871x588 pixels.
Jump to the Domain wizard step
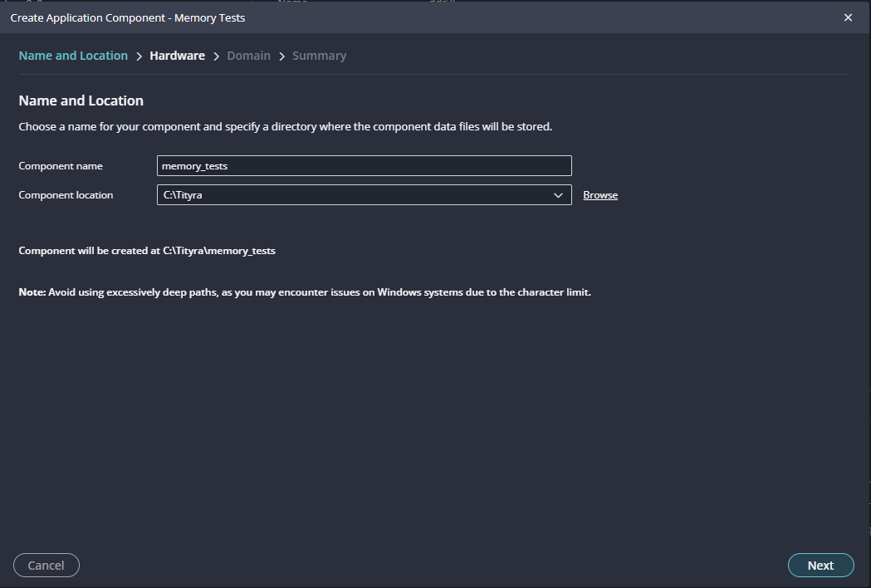pos(248,56)
